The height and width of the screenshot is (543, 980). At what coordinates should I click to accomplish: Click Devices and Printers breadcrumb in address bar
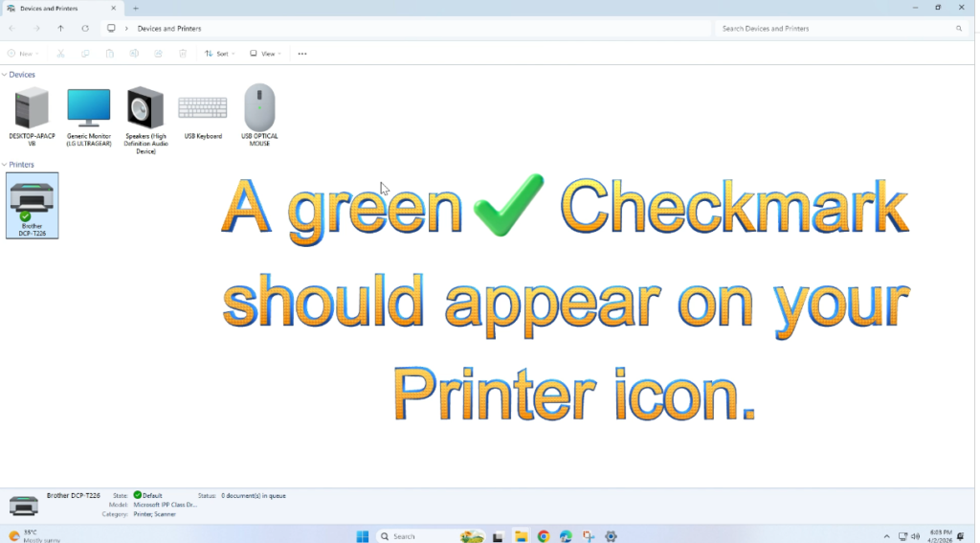tap(169, 29)
